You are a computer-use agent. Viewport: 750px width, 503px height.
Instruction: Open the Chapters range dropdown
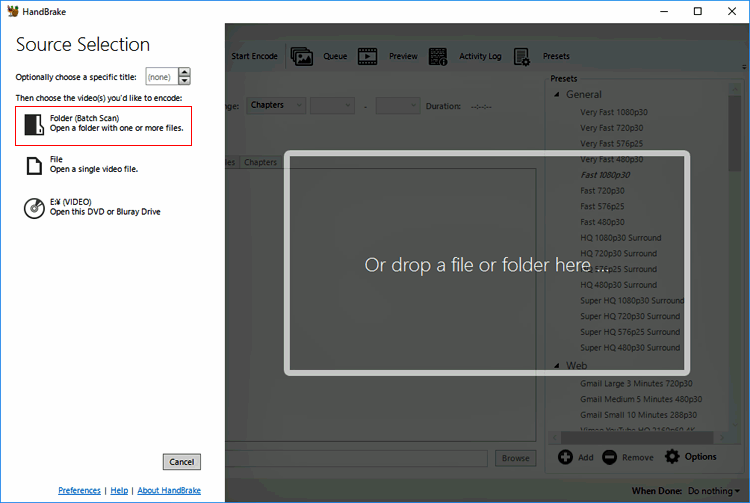276,105
